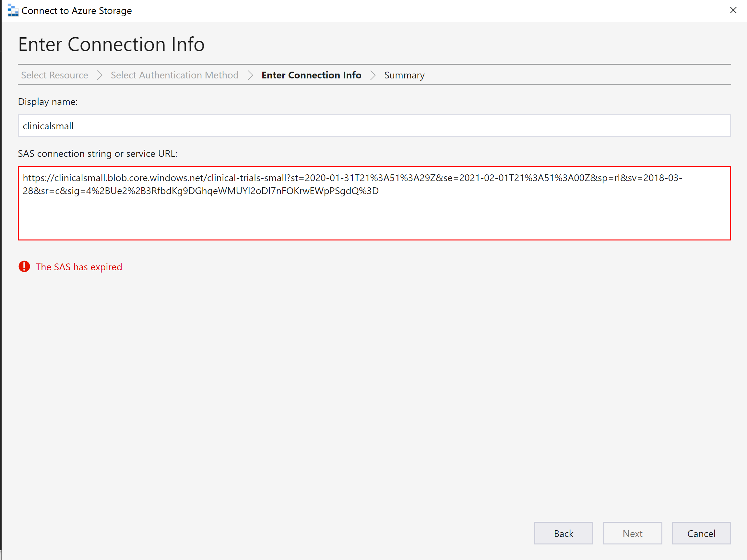Go to the Select Resource step
Screen dimensions: 747x560
(54, 75)
